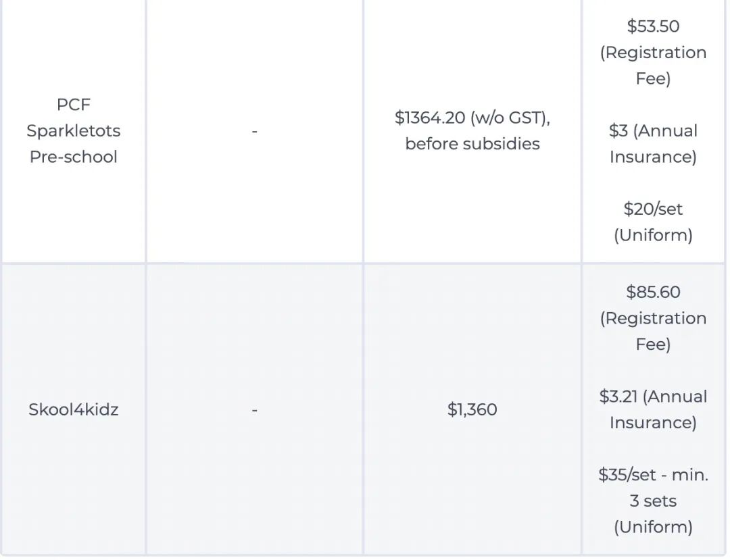Select the $85.60 registration fee amount

[x=653, y=292]
